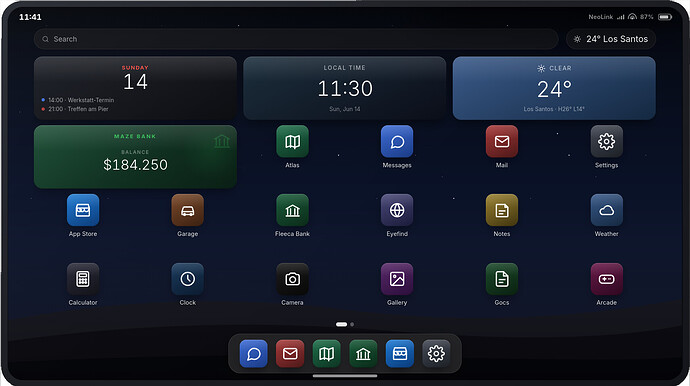Open the Sunday 14 calendar widget
Viewport: 690px width, 386px height.
pos(135,88)
